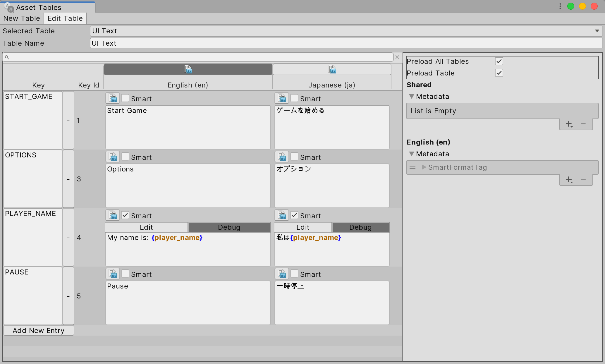Click the localization icon beside START_GAME English entry
Viewport: 605px width, 364px height.
coord(113,98)
